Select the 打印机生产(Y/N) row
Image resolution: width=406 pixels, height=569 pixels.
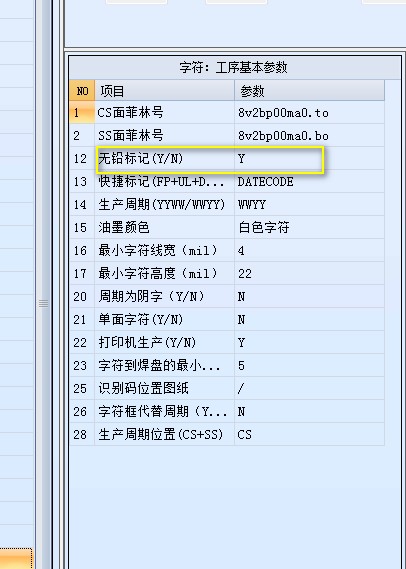227,343
